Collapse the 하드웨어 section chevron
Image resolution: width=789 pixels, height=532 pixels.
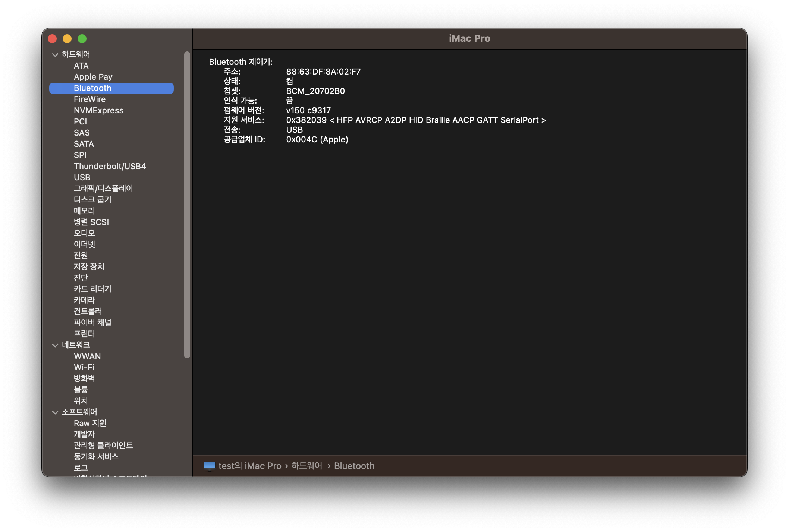[x=55, y=55]
